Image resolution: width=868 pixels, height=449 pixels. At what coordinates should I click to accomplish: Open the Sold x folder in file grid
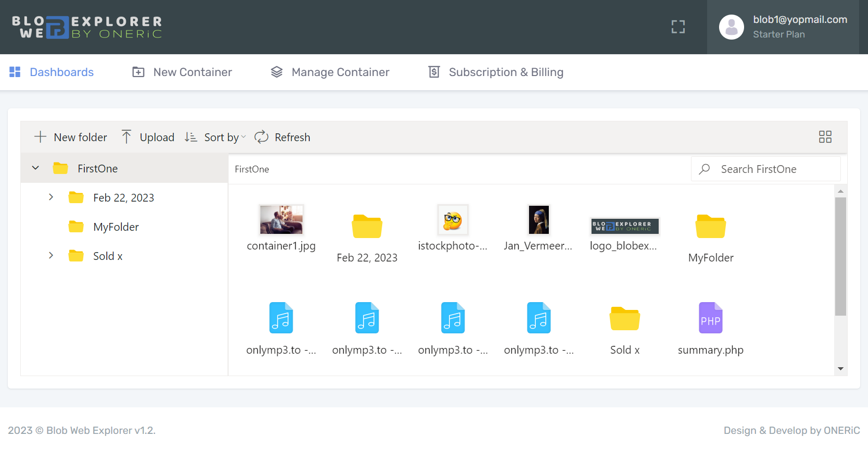tap(624, 319)
